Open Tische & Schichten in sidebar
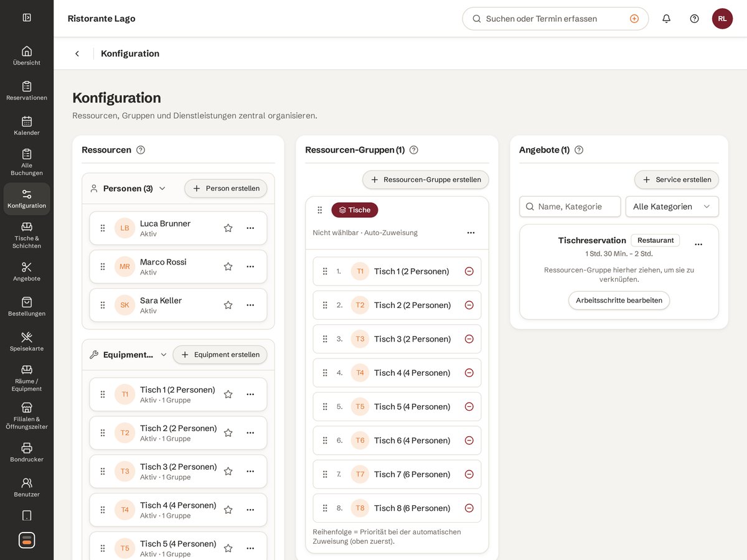 pyautogui.click(x=27, y=235)
